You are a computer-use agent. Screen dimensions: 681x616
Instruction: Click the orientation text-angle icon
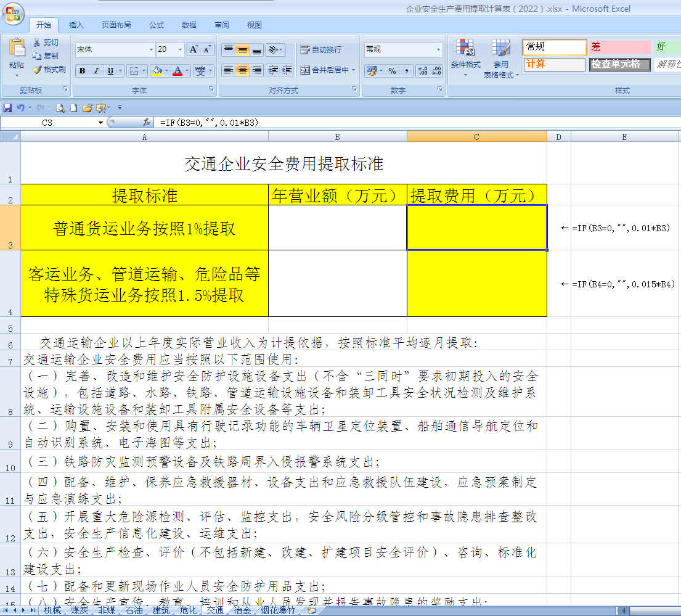(x=273, y=50)
